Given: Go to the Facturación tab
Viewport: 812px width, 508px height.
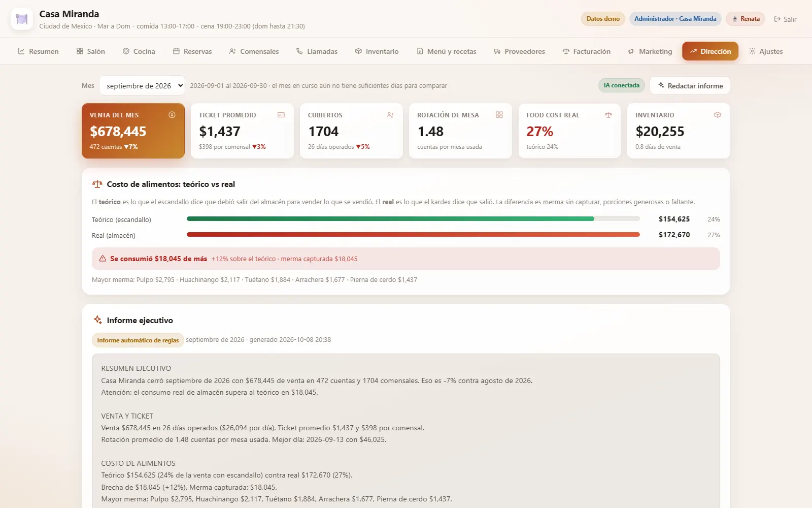Looking at the screenshot, I should (586, 51).
